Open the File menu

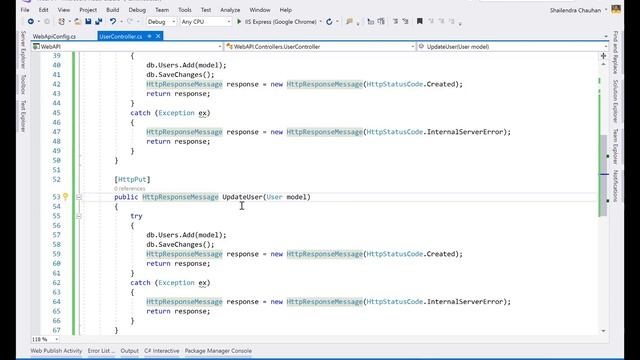[25, 10]
